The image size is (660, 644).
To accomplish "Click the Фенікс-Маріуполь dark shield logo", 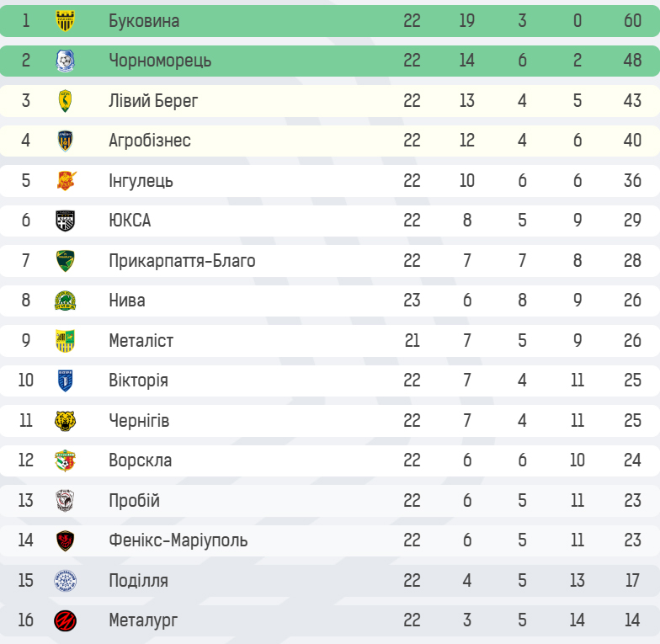I will (x=66, y=540).
